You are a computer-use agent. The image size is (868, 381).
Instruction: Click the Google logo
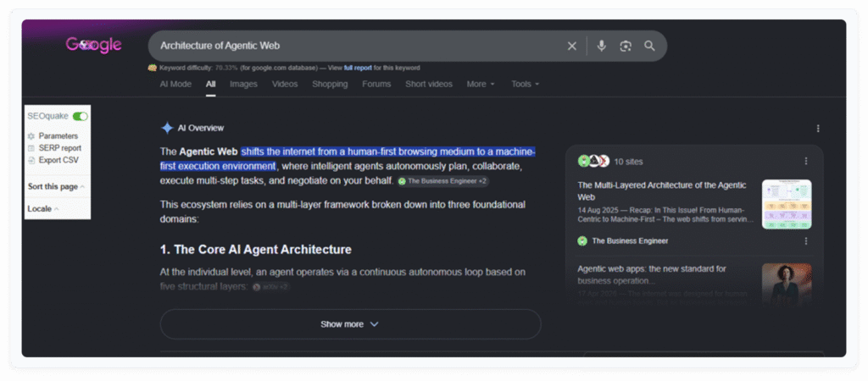[93, 45]
